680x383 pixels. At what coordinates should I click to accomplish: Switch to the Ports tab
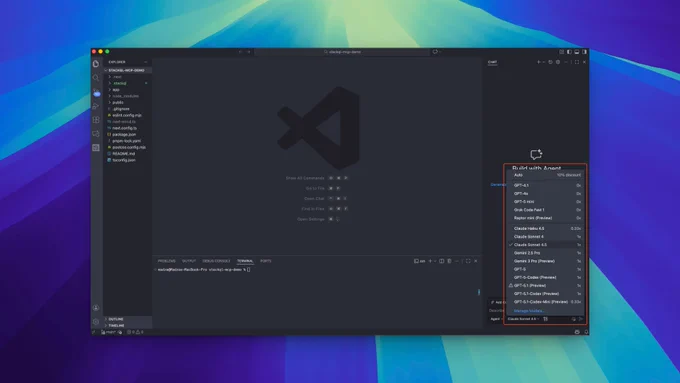click(x=265, y=261)
